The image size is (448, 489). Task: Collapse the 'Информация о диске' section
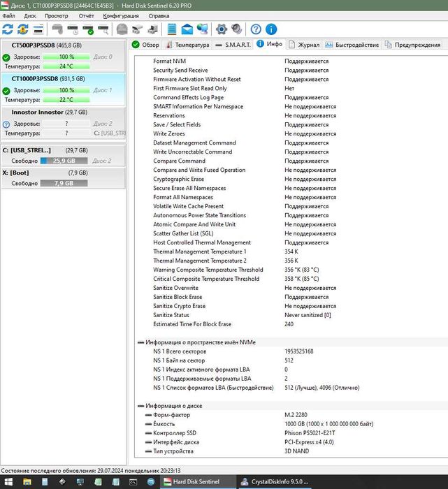click(140, 406)
